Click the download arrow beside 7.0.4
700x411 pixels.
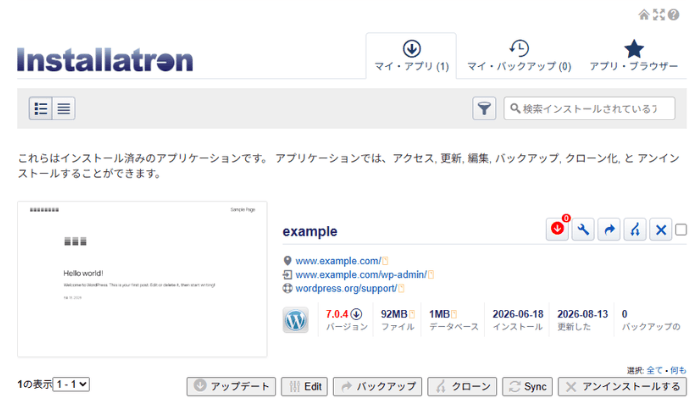coord(356,314)
